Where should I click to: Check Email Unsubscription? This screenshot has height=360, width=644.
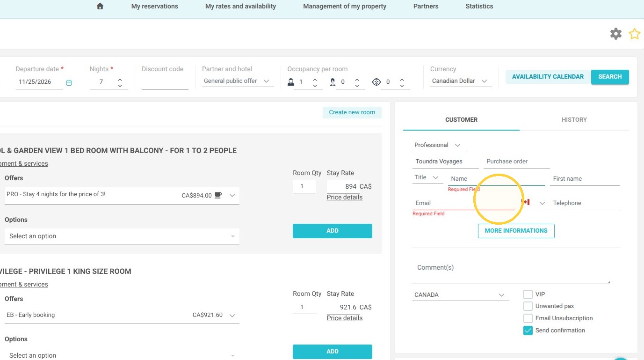528,318
